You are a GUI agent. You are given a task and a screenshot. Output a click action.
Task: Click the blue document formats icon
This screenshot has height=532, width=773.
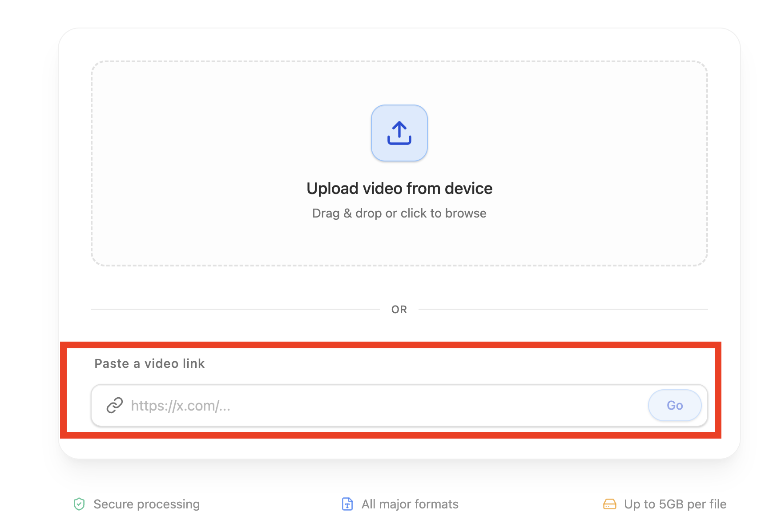click(x=347, y=504)
